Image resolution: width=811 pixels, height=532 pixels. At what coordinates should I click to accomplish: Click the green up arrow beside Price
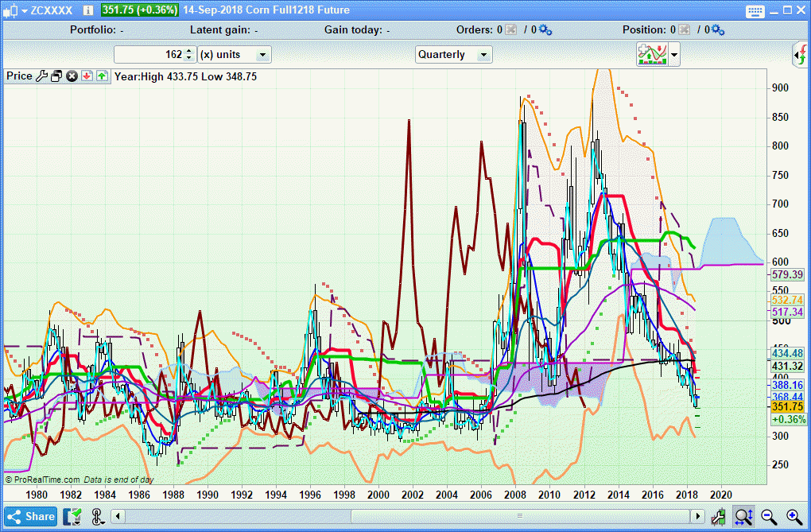(102, 76)
